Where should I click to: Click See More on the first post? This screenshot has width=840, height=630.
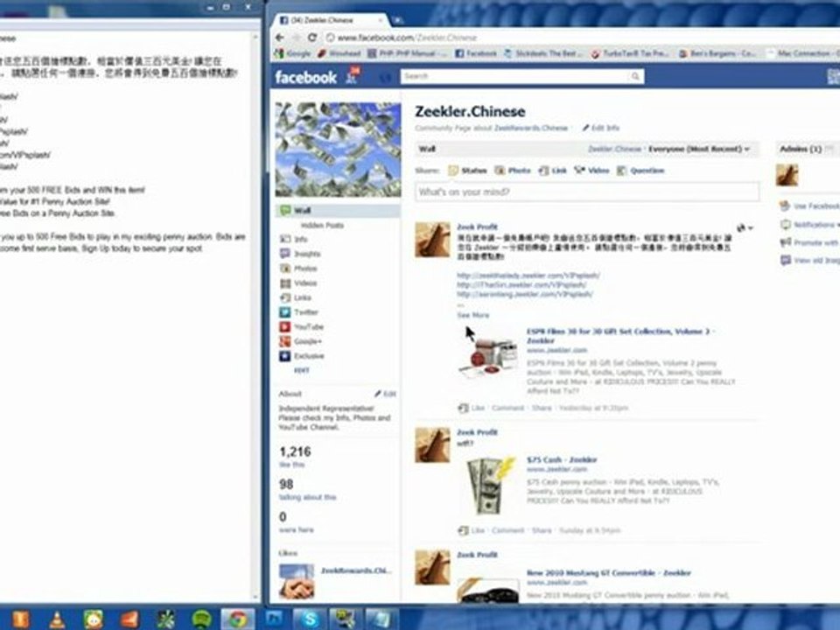click(473, 315)
